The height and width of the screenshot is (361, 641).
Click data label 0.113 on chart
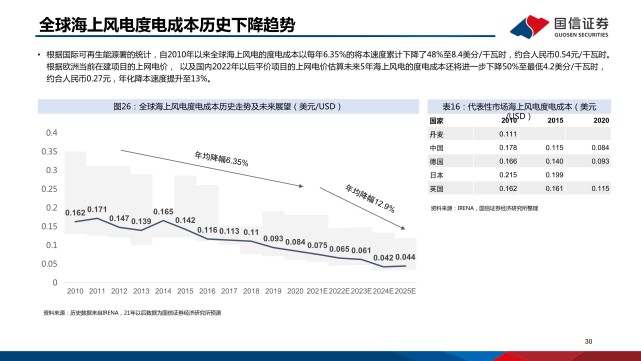(229, 231)
